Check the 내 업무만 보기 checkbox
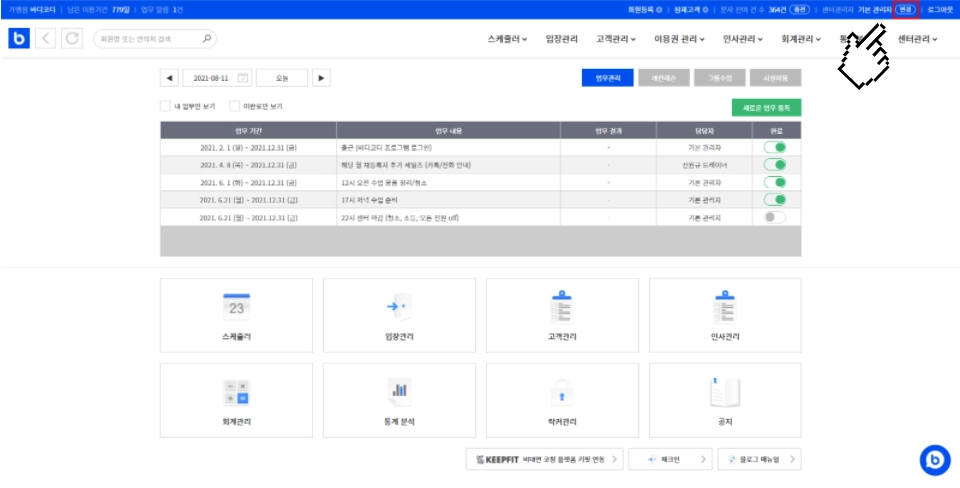Image resolution: width=960 pixels, height=488 pixels. click(165, 106)
